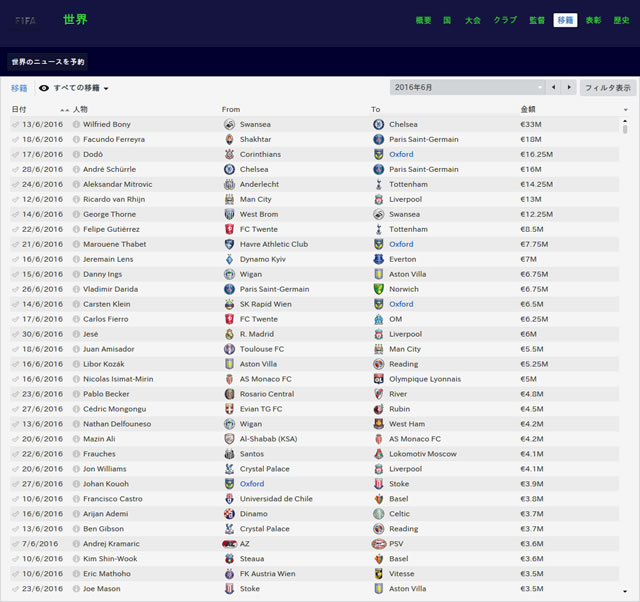Viewport: 640px width, 602px height.
Task: Expand the column options arrow at far right of header
Action: (x=625, y=110)
